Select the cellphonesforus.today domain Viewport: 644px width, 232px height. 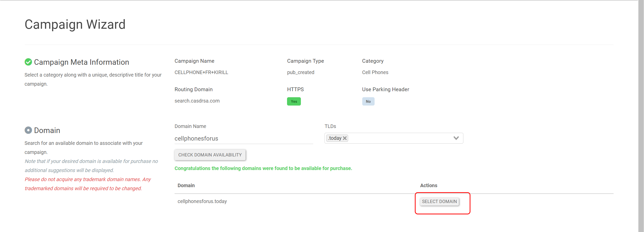[439, 202]
